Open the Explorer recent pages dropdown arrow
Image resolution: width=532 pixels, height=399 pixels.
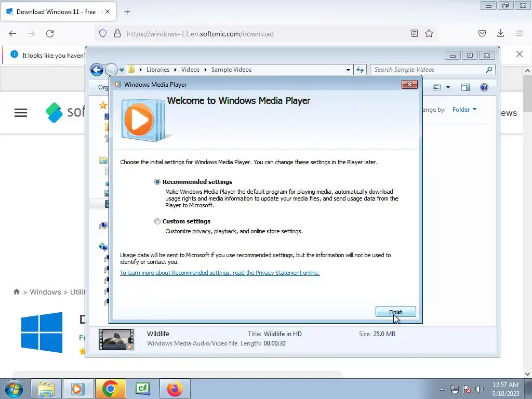122,70
